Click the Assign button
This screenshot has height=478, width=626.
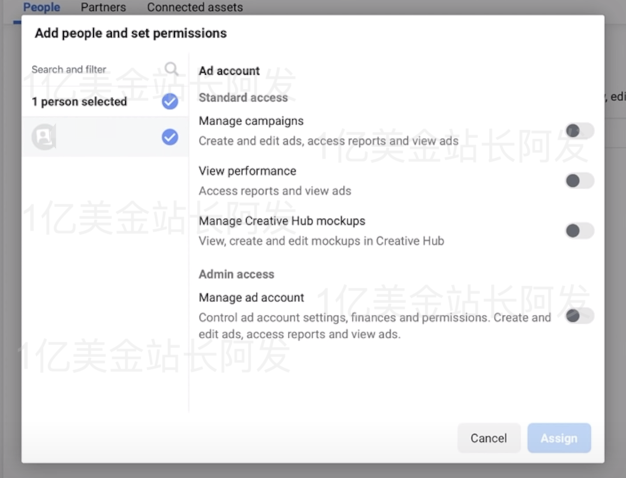(x=559, y=438)
